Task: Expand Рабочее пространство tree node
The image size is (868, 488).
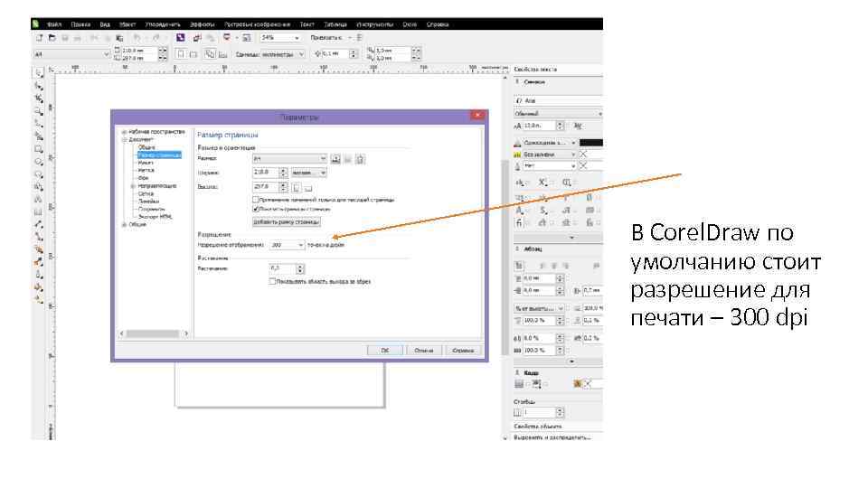Action: [124, 132]
